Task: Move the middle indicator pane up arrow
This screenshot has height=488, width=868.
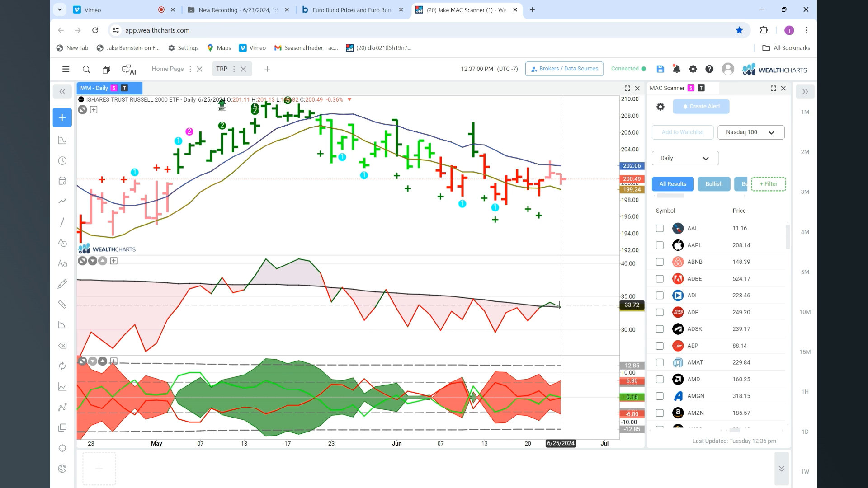Action: pos(103,261)
